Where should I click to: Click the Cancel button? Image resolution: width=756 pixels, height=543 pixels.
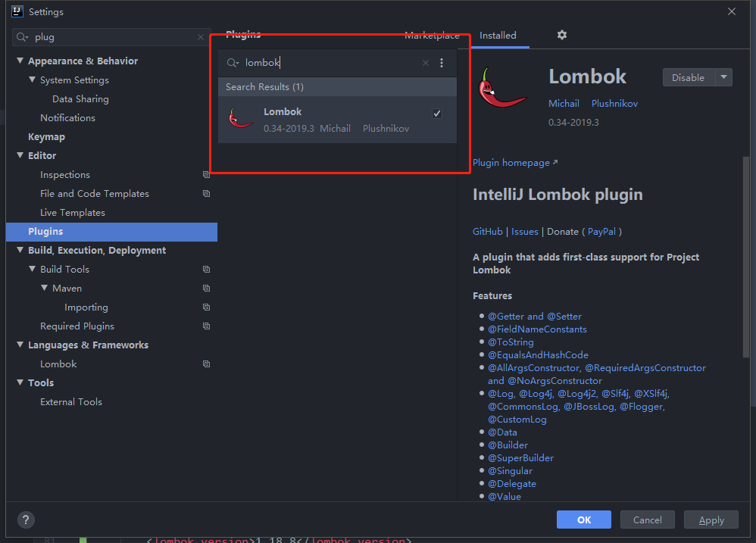click(x=647, y=520)
